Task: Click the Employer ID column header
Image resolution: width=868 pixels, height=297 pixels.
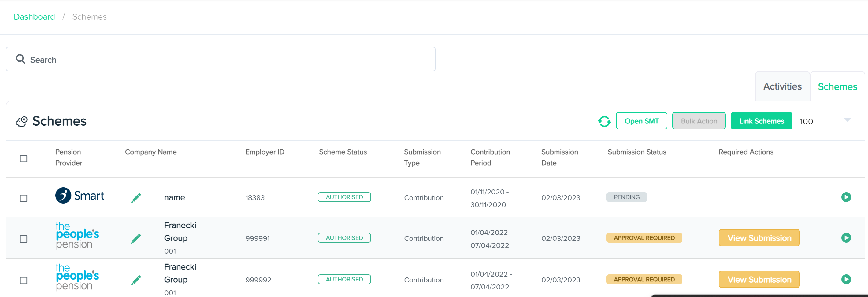Action: (265, 152)
